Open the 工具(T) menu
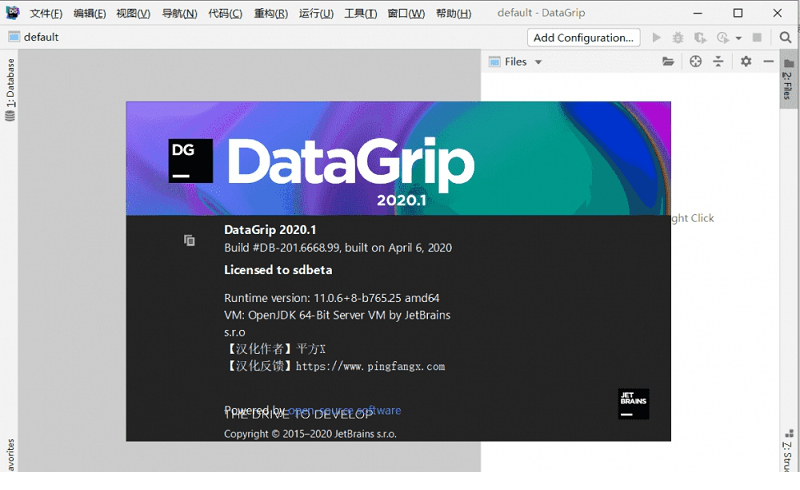The height and width of the screenshot is (490, 800). pyautogui.click(x=361, y=13)
